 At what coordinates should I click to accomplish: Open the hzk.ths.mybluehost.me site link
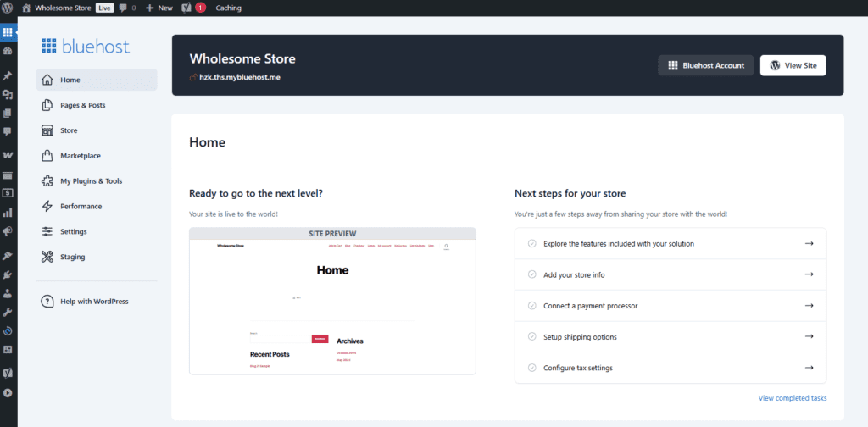pyautogui.click(x=240, y=77)
